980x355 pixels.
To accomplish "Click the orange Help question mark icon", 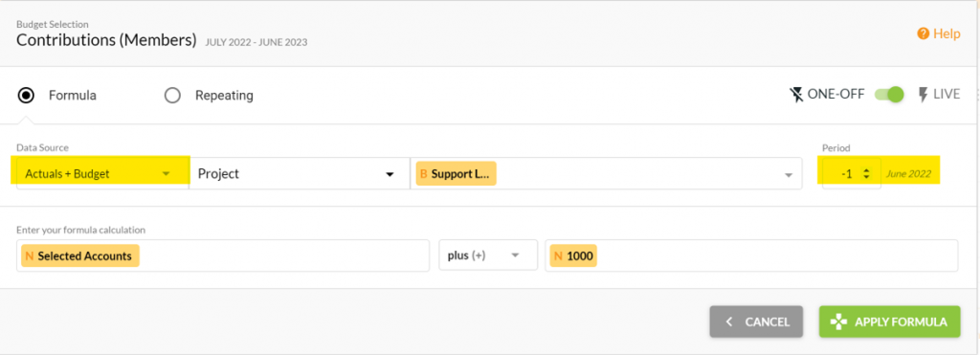I will [x=924, y=33].
